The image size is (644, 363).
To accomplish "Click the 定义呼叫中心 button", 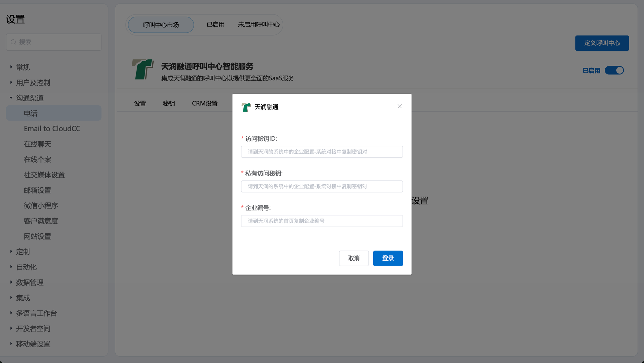I will pos(602,43).
